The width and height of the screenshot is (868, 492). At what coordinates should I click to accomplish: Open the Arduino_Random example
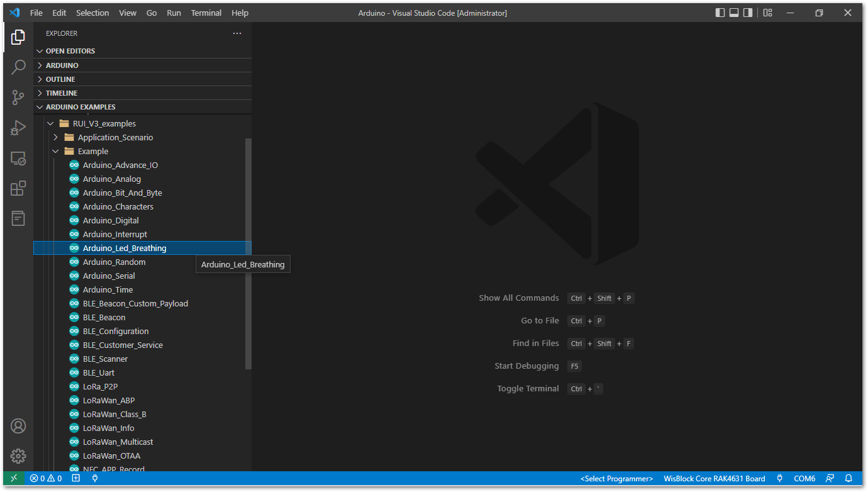[x=142, y=262]
